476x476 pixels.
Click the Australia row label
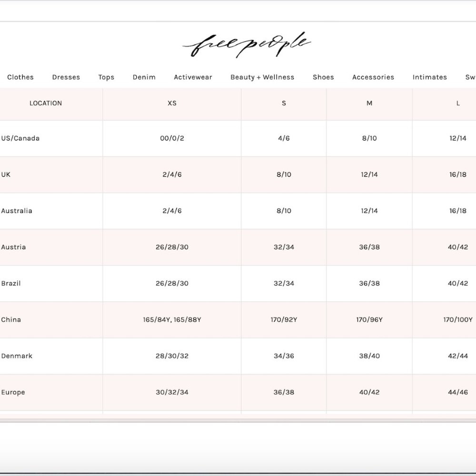click(x=17, y=211)
